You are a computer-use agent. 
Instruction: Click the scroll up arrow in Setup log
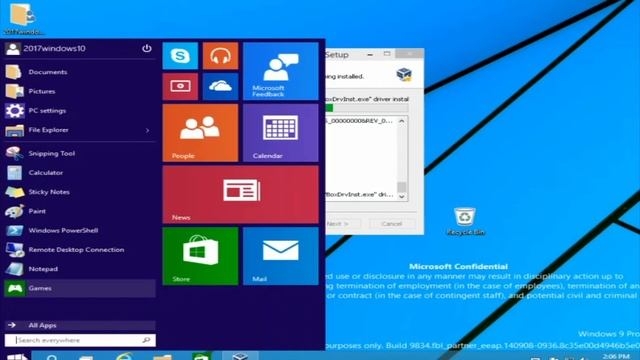tap(402, 121)
